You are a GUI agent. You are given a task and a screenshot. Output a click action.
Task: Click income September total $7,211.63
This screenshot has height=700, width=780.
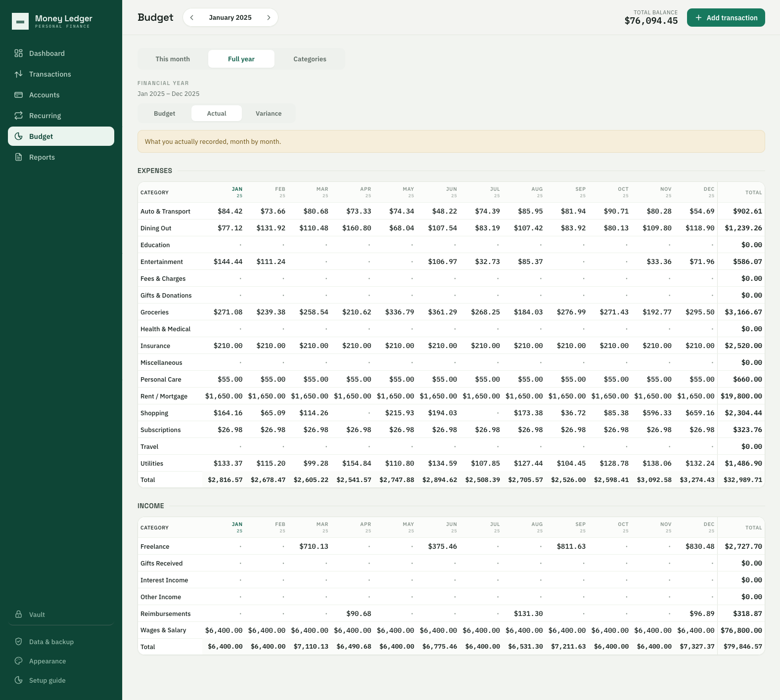pyautogui.click(x=568, y=646)
